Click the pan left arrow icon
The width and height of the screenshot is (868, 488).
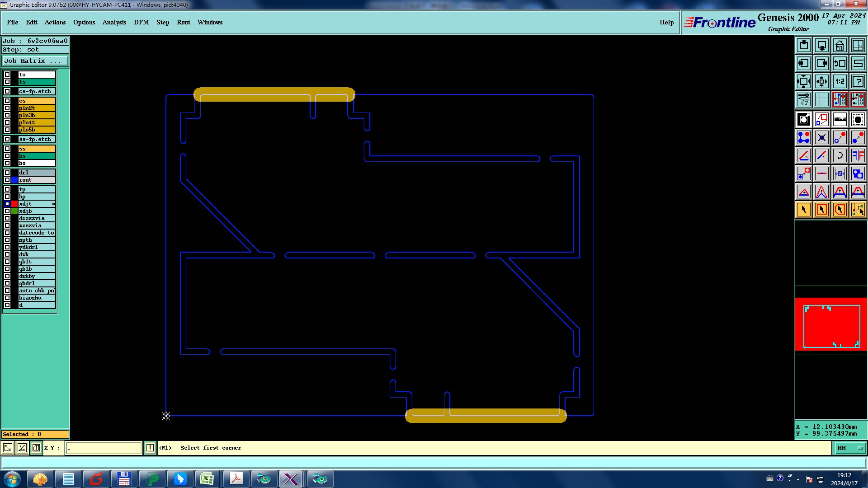(x=803, y=63)
